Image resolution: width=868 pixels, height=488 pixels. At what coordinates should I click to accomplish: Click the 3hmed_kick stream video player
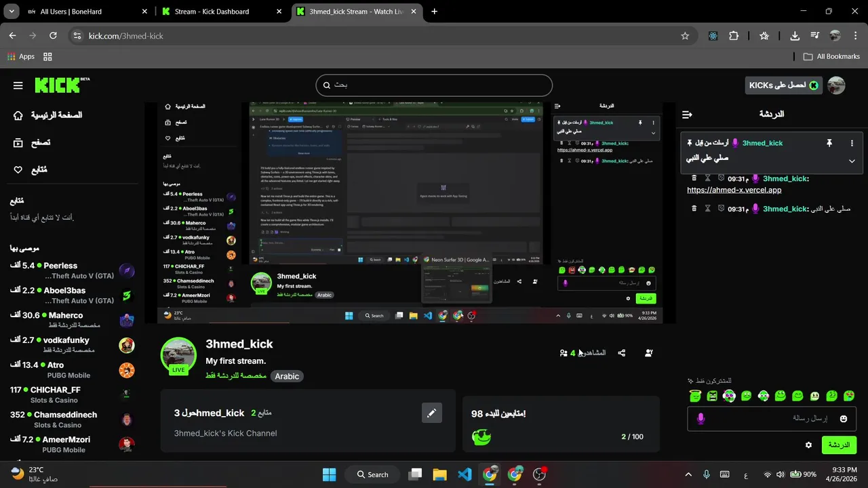410,213
